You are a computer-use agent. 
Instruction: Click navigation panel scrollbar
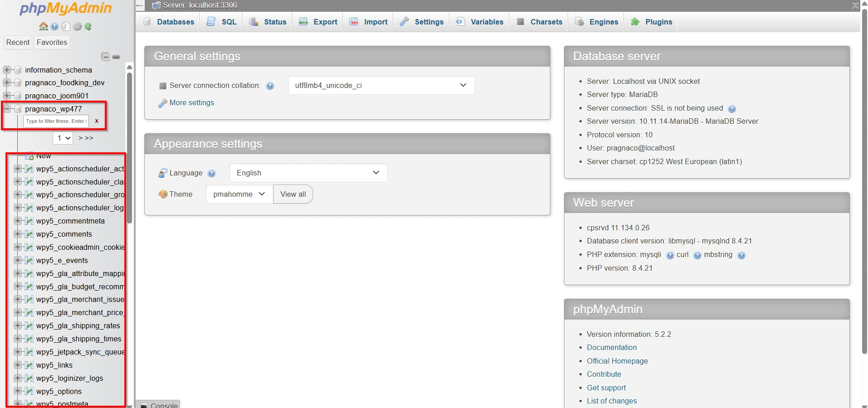click(x=129, y=147)
